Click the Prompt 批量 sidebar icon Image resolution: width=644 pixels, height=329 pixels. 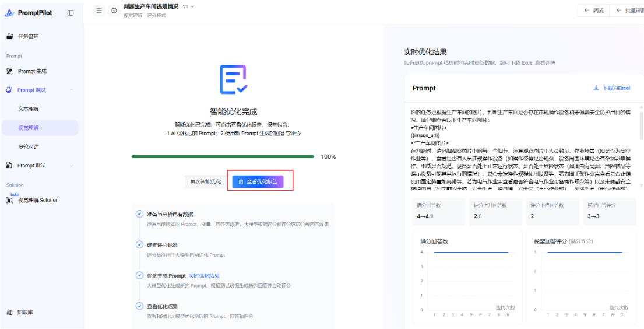[x=9, y=165]
